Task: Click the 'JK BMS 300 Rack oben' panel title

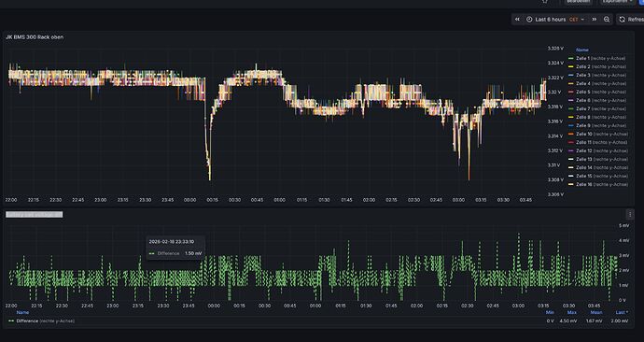Action: point(35,37)
